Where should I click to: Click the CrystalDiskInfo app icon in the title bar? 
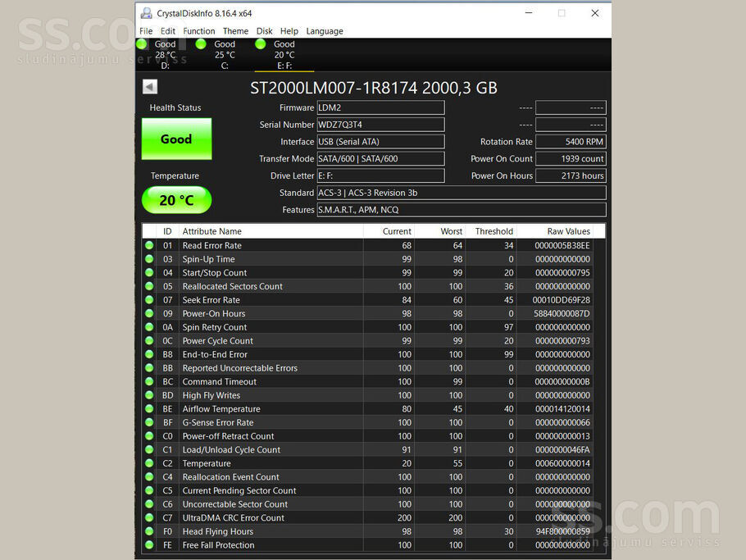[x=147, y=13]
